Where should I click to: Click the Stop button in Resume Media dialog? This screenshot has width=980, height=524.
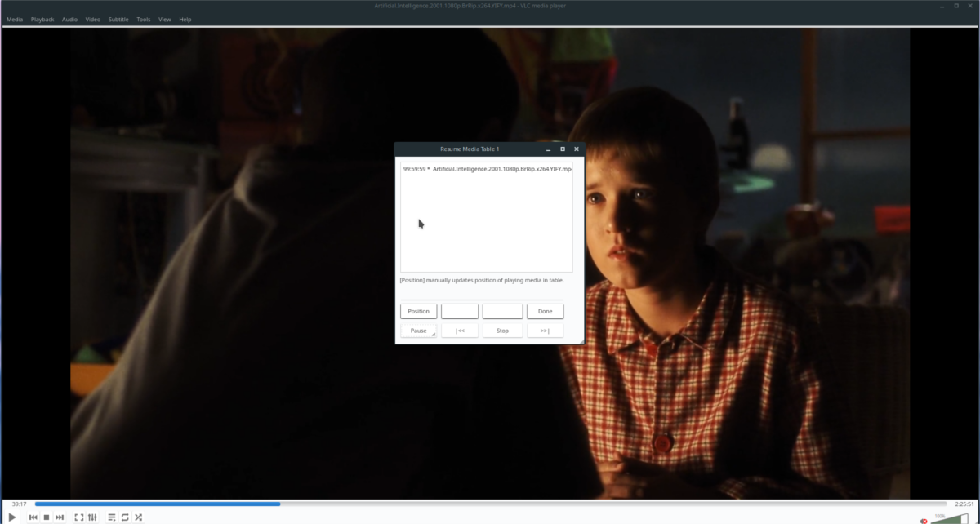[x=502, y=331]
